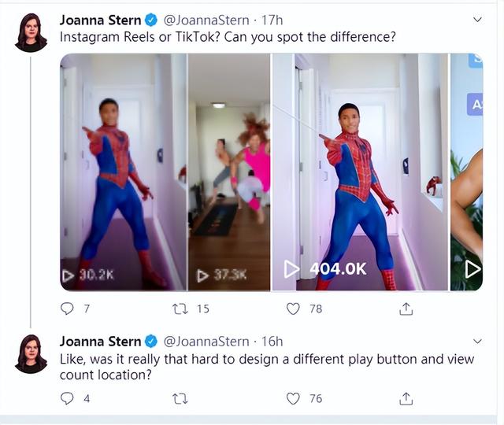
Task: Expand the second tweet's options chevron
Action: 476,342
